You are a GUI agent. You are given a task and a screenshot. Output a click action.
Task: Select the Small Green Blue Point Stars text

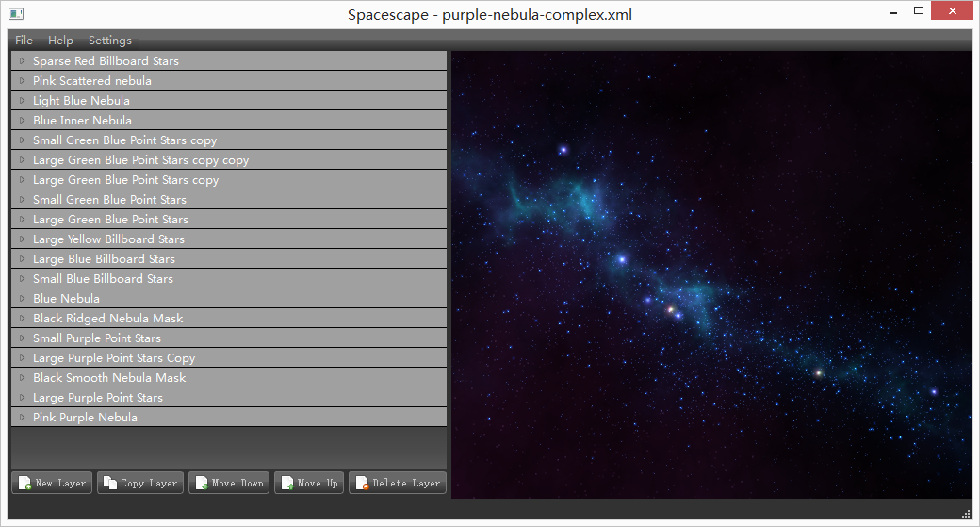click(x=109, y=200)
